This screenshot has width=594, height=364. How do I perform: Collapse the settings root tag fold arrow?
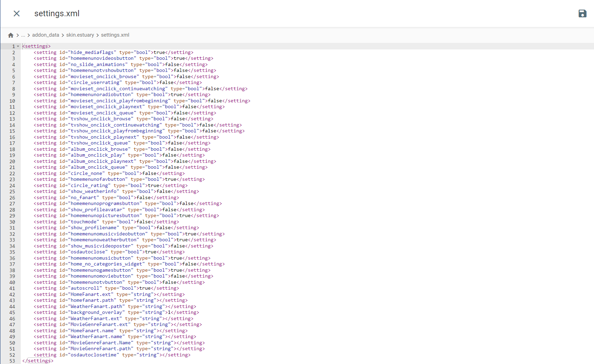tap(18, 46)
